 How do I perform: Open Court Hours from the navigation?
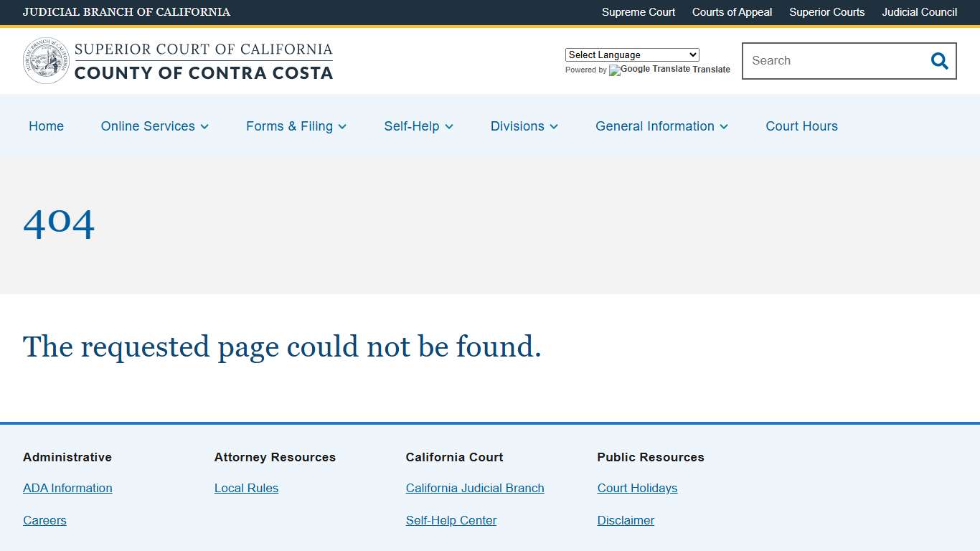pos(801,126)
